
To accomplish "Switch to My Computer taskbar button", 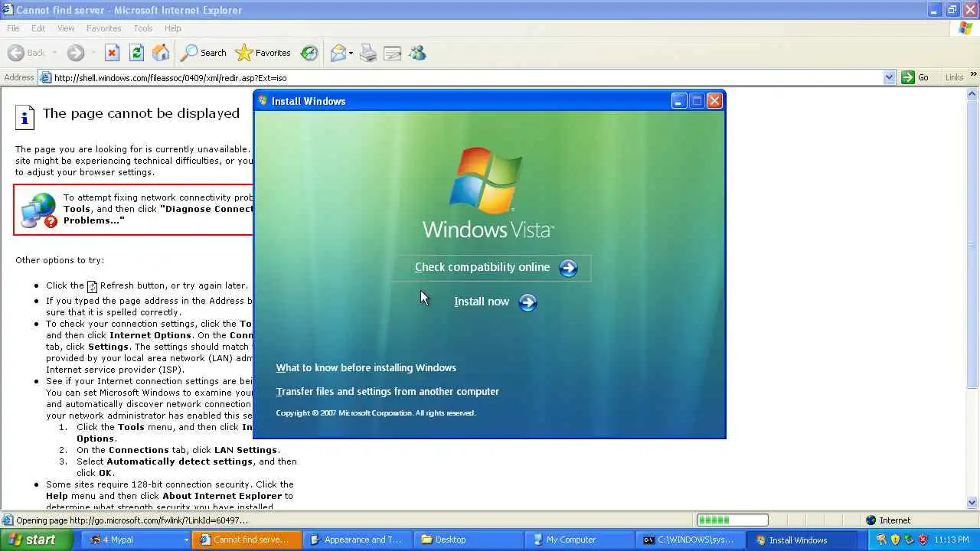I will [580, 540].
